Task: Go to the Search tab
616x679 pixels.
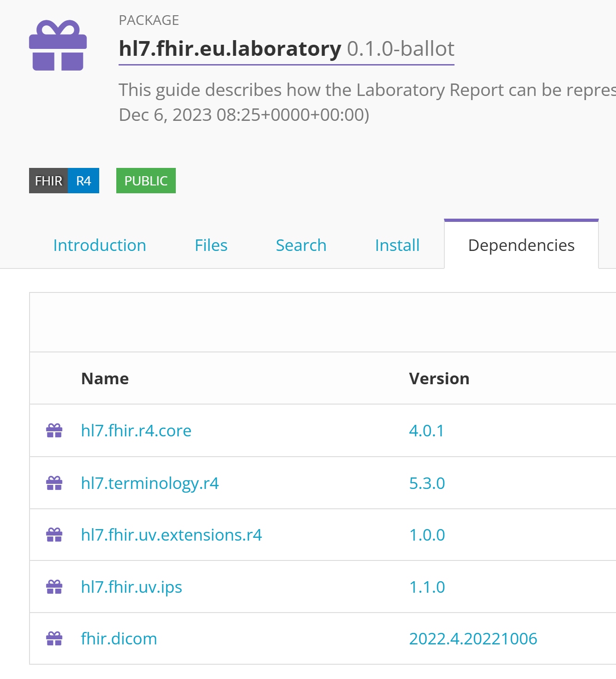Action: click(x=301, y=245)
